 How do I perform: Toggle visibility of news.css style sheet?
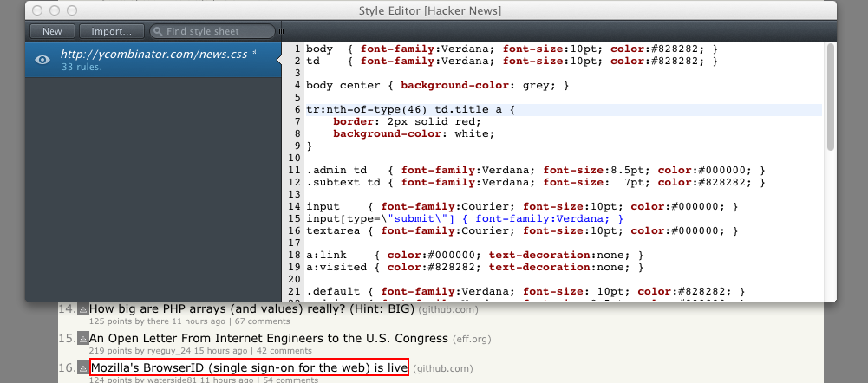click(x=42, y=60)
